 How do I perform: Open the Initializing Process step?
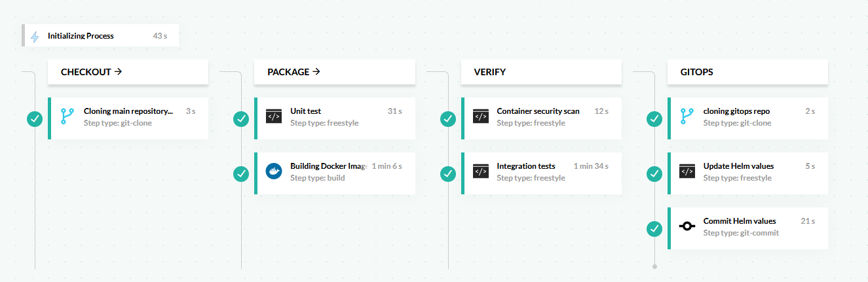pyautogui.click(x=100, y=36)
